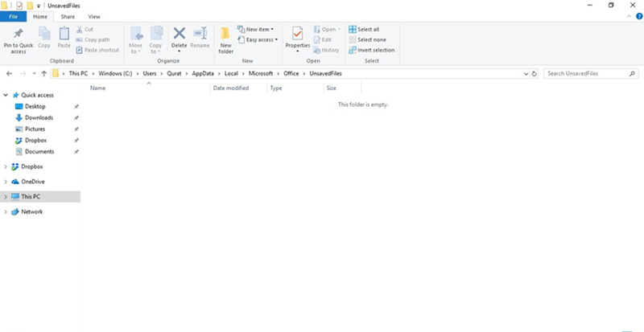Sort by the Date modified column header
The image size is (644, 332).
point(230,88)
